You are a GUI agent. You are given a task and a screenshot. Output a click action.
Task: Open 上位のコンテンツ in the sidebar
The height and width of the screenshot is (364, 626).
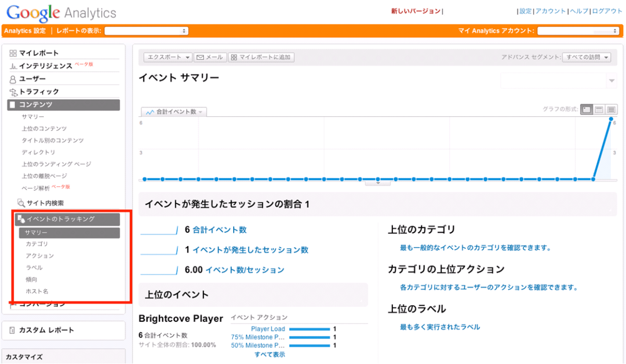(x=44, y=129)
